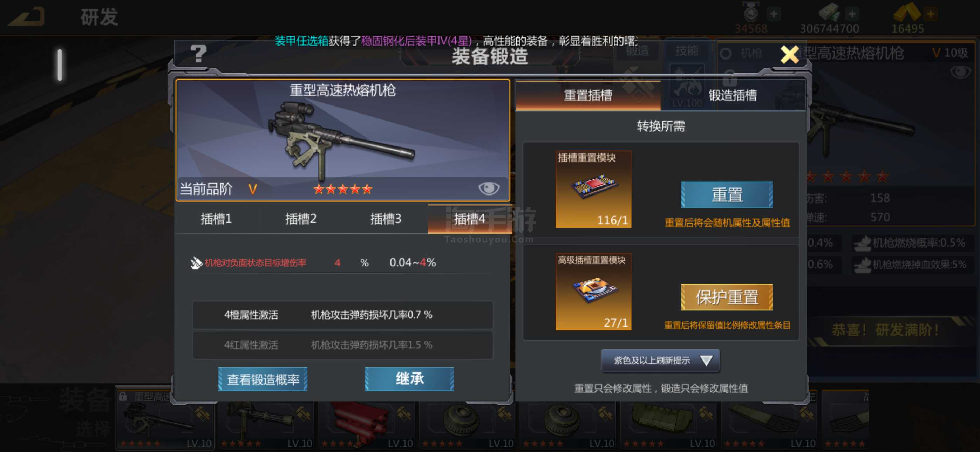
Task: Switch to the 锻造插槽 tab
Action: (x=733, y=95)
